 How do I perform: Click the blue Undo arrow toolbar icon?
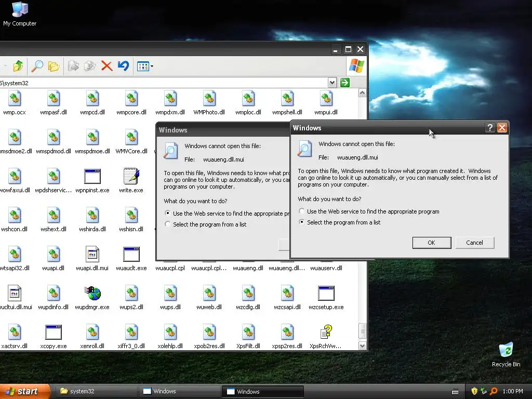point(124,66)
